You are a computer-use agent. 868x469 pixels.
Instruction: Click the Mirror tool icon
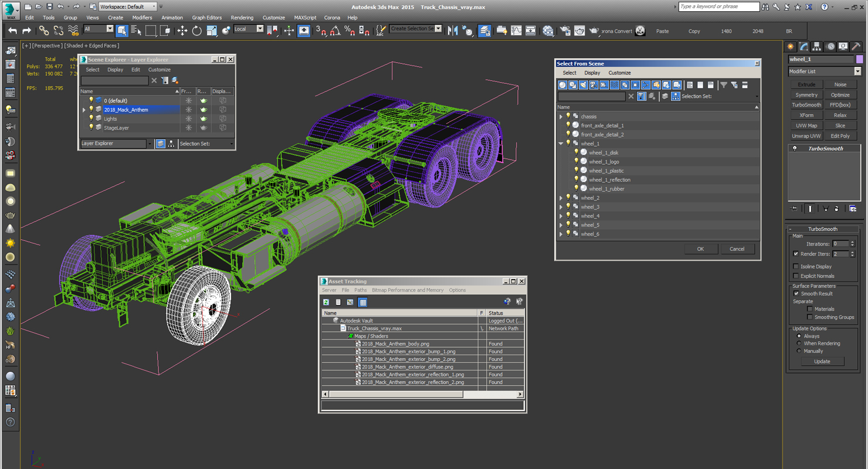coord(453,30)
